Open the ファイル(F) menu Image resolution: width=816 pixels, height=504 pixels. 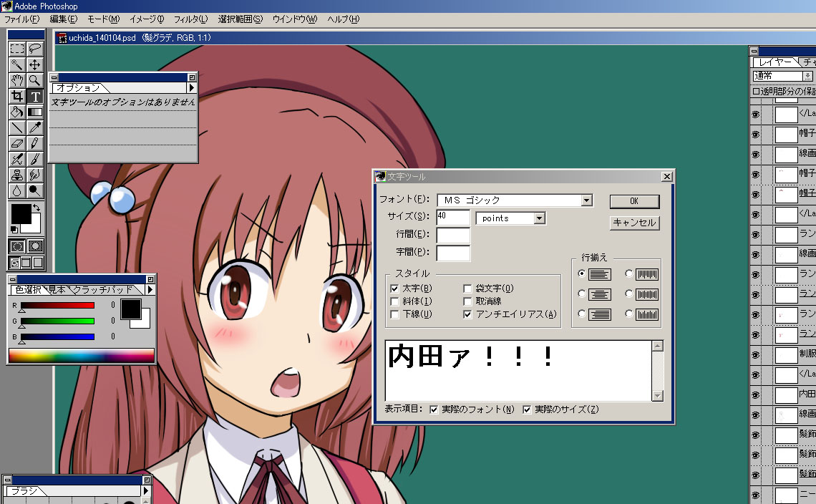[22, 19]
